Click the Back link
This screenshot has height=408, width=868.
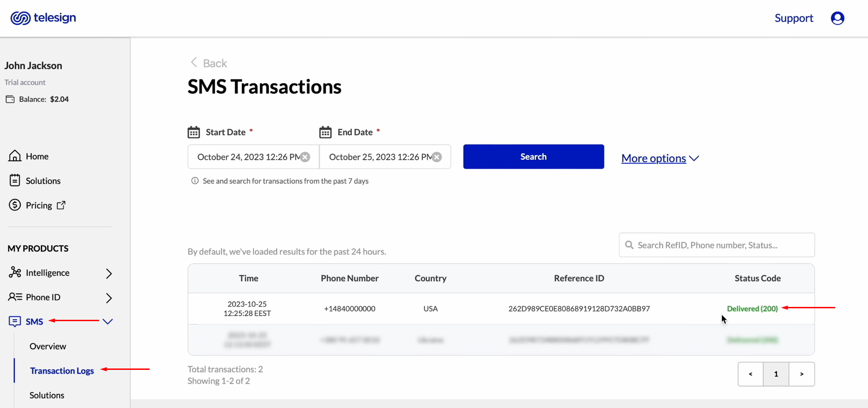point(215,63)
